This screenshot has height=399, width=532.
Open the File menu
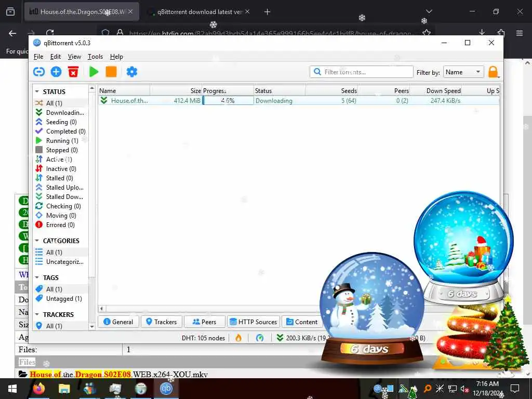coord(38,57)
